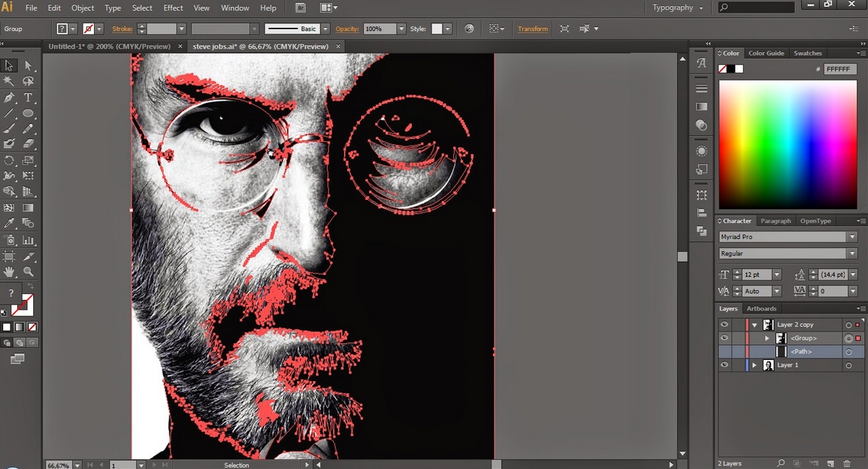
Task: Click the Transform link in control bar
Action: (x=533, y=29)
